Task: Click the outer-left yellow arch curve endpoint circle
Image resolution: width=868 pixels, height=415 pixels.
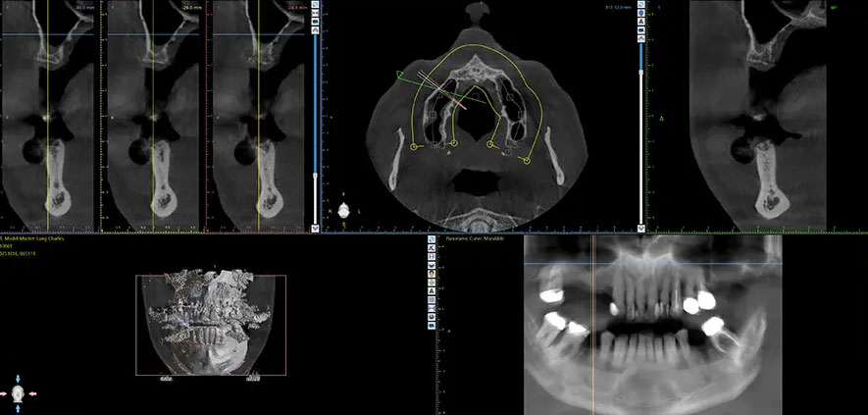Action: [x=414, y=146]
